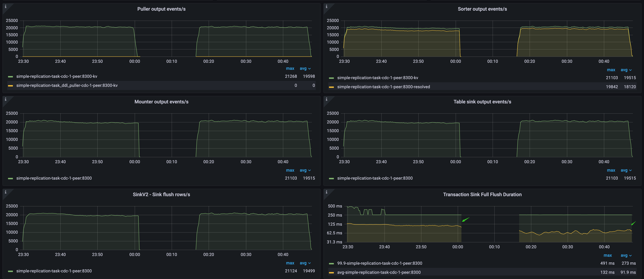Image resolution: width=644 pixels, height=279 pixels.
Task: Sort by max in the SinkV2 legend
Action: pos(290,263)
